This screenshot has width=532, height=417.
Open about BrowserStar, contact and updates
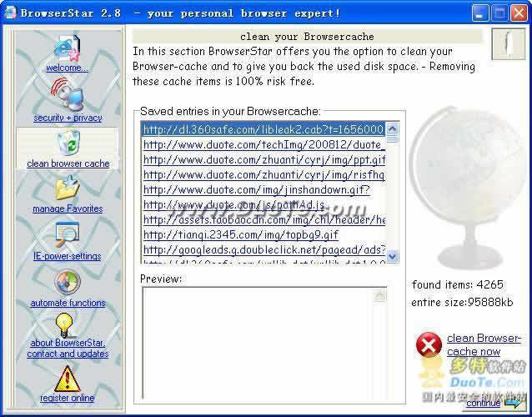68,348
